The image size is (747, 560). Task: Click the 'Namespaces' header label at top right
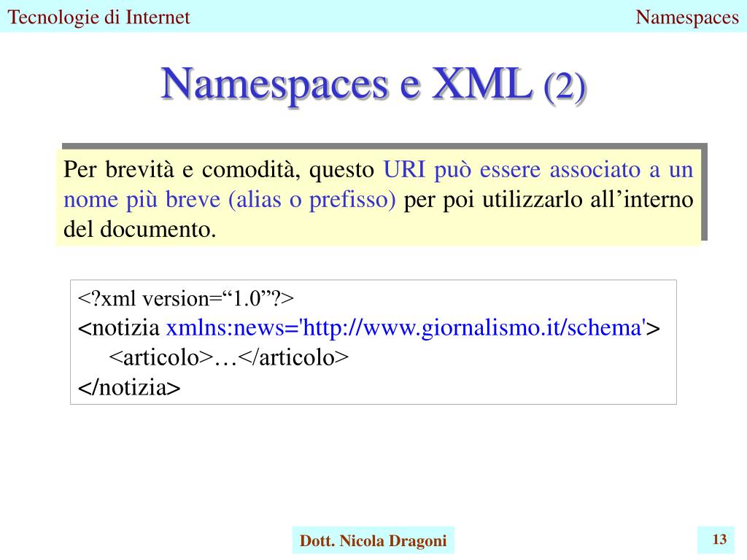click(x=687, y=17)
